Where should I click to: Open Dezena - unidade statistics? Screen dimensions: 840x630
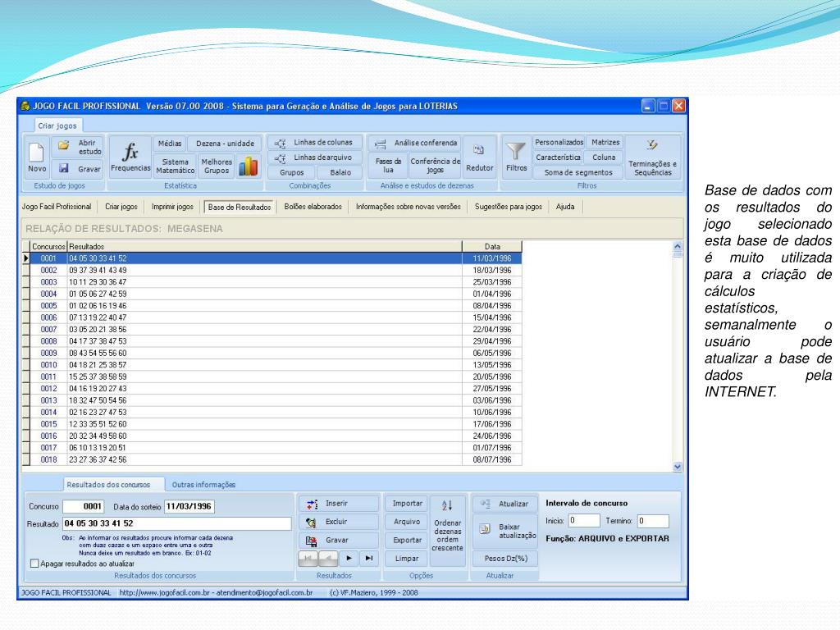tap(225, 144)
